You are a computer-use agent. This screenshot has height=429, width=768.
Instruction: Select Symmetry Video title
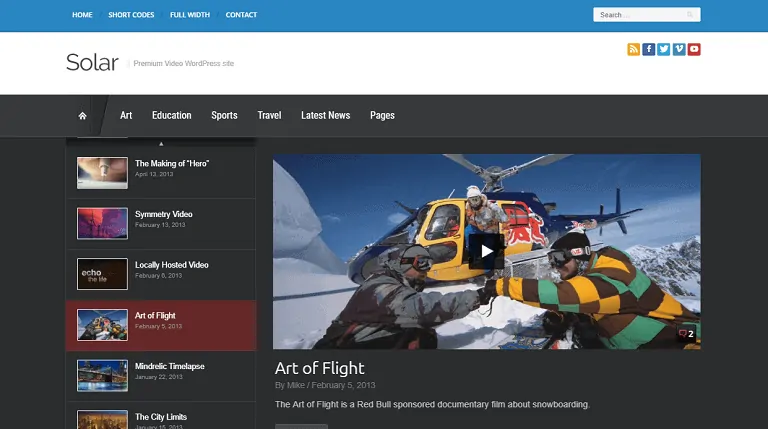click(x=164, y=214)
